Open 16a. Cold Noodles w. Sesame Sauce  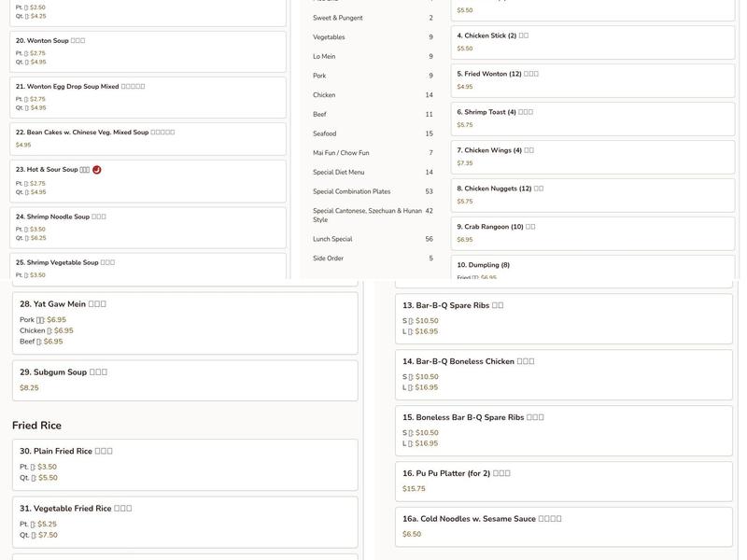[x=563, y=526]
